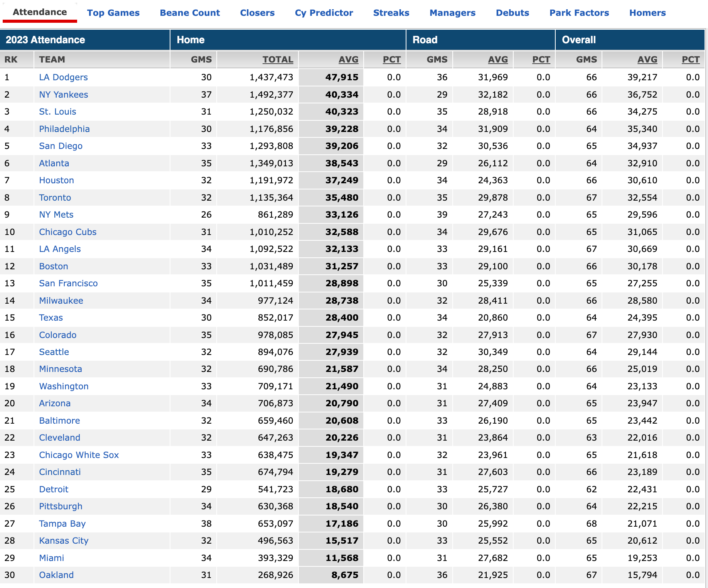Open the Managers tab
This screenshot has width=708, height=588.
click(x=452, y=13)
